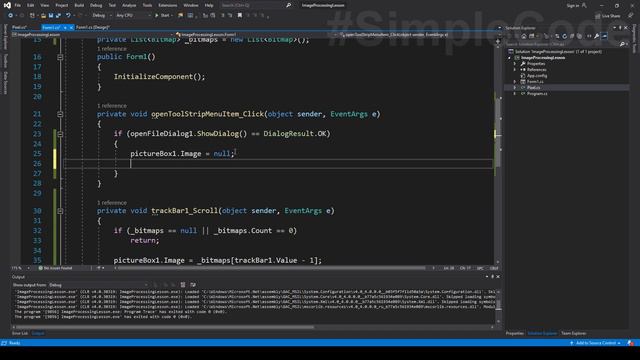Open the Extensions menu
Viewport: 640px width, 360px height.
168,5
